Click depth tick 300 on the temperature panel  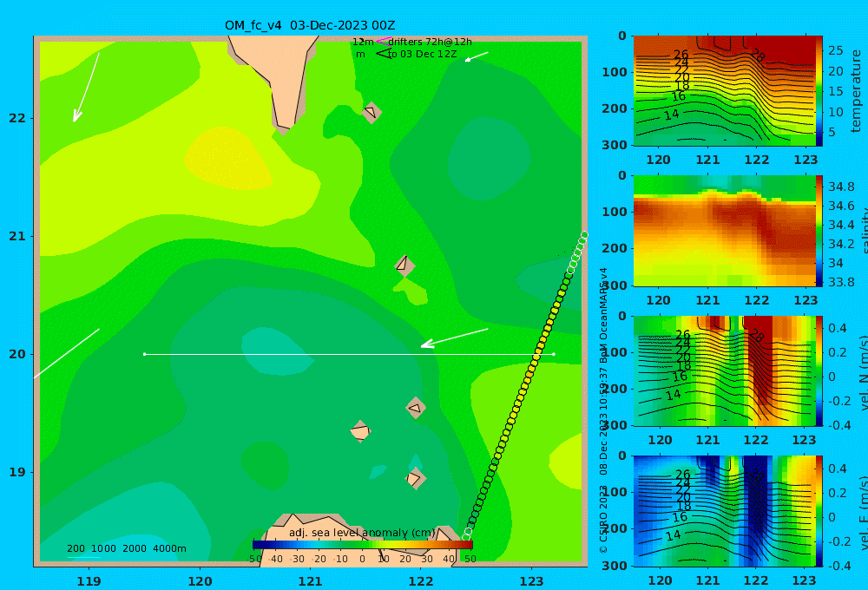pyautogui.click(x=614, y=145)
